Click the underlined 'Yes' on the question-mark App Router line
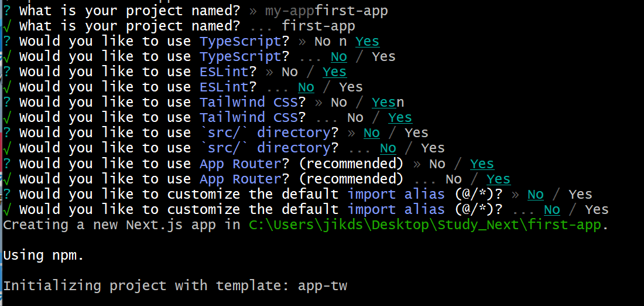Image resolution: width=644 pixels, height=306 pixels. point(482,164)
